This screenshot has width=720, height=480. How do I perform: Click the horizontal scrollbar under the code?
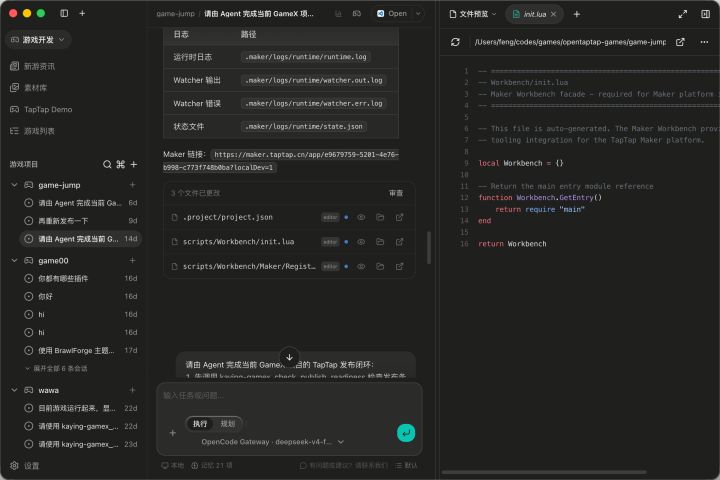(x=544, y=472)
